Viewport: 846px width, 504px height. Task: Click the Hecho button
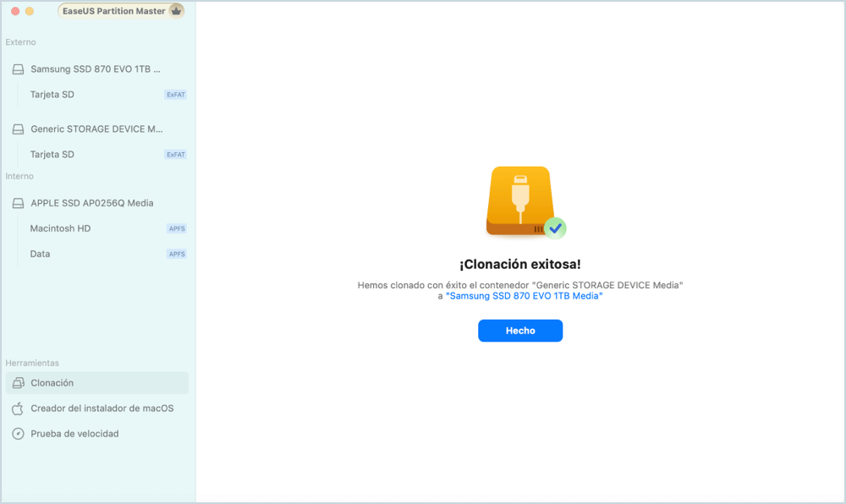tap(520, 331)
